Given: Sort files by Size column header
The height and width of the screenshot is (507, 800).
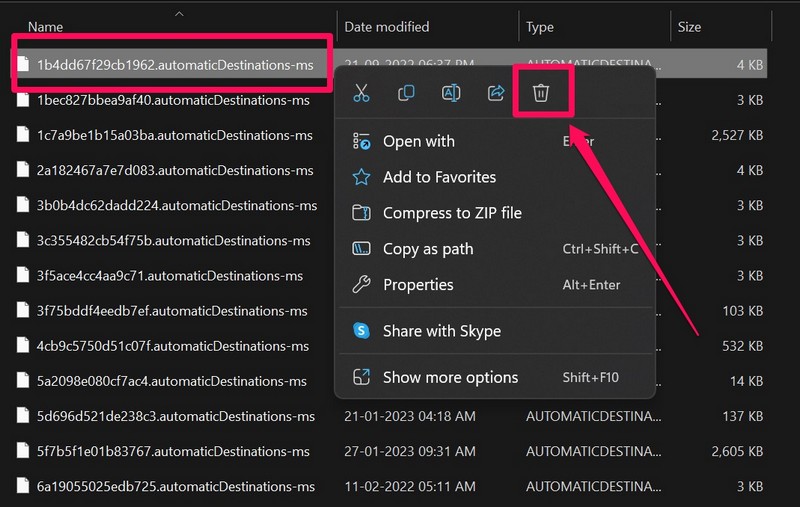Looking at the screenshot, I should (x=689, y=27).
